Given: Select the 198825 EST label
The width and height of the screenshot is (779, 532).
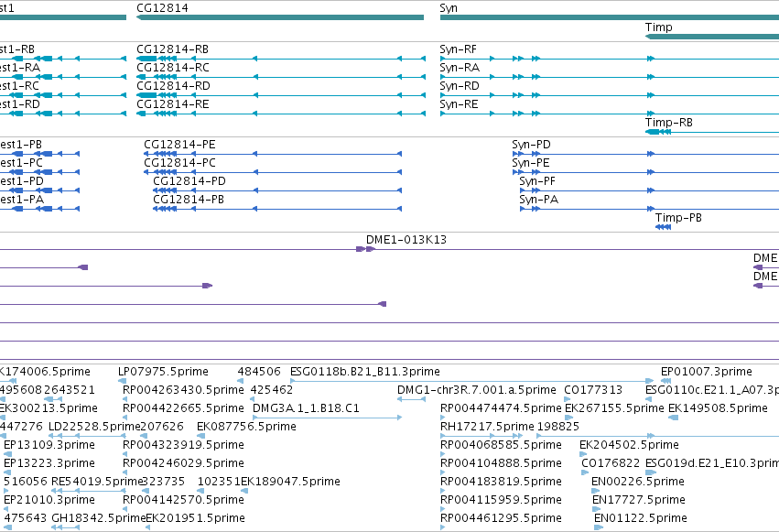Looking at the screenshot, I should 557,427.
